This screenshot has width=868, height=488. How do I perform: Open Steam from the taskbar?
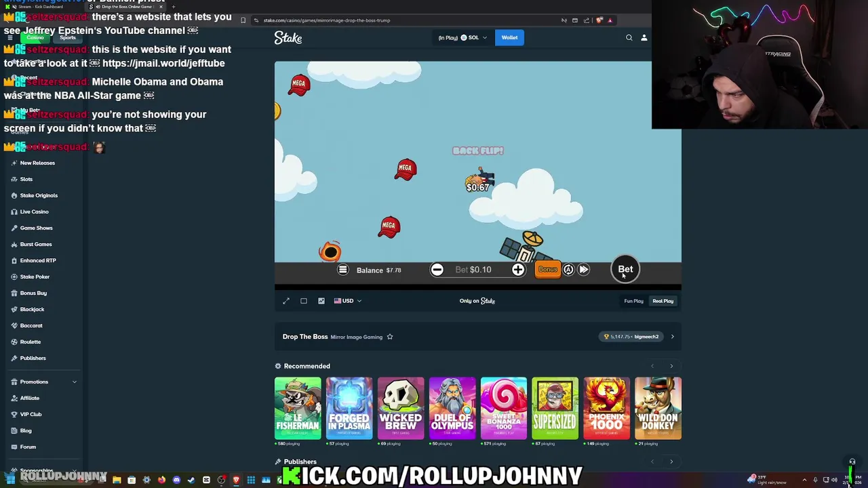point(191,480)
